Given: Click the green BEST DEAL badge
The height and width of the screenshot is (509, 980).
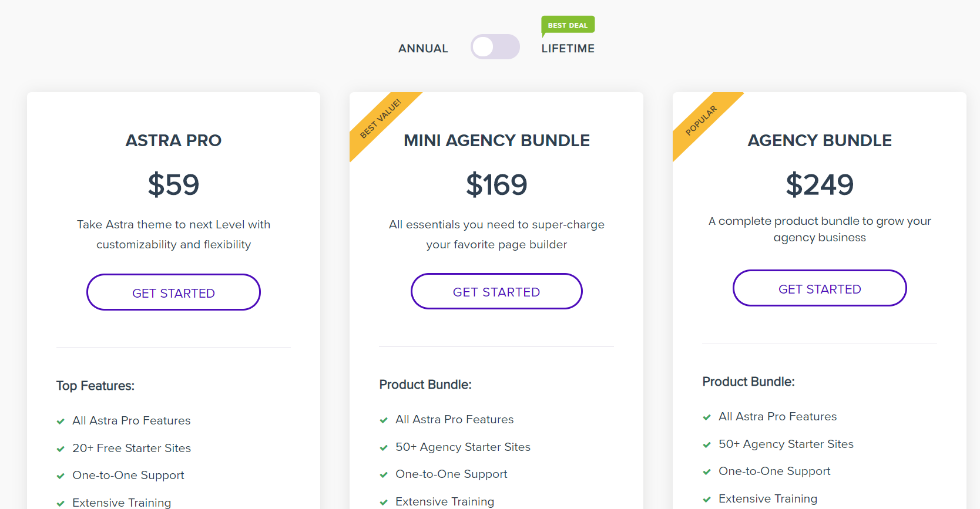Looking at the screenshot, I should [568, 25].
